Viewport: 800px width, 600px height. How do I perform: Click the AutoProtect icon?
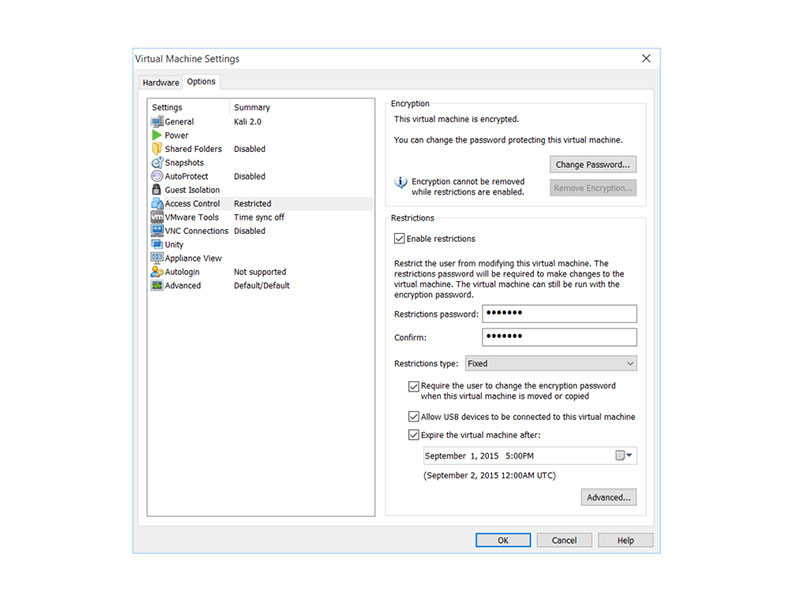[x=157, y=177]
